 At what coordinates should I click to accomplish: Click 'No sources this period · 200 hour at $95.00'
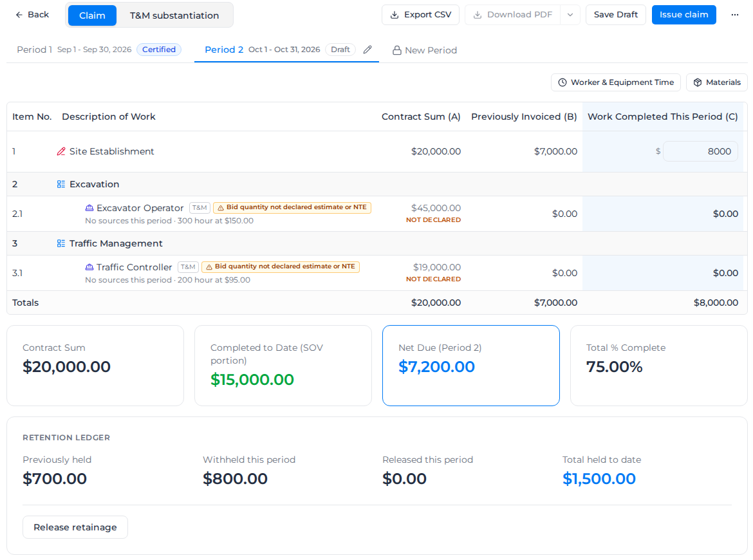[x=167, y=280]
